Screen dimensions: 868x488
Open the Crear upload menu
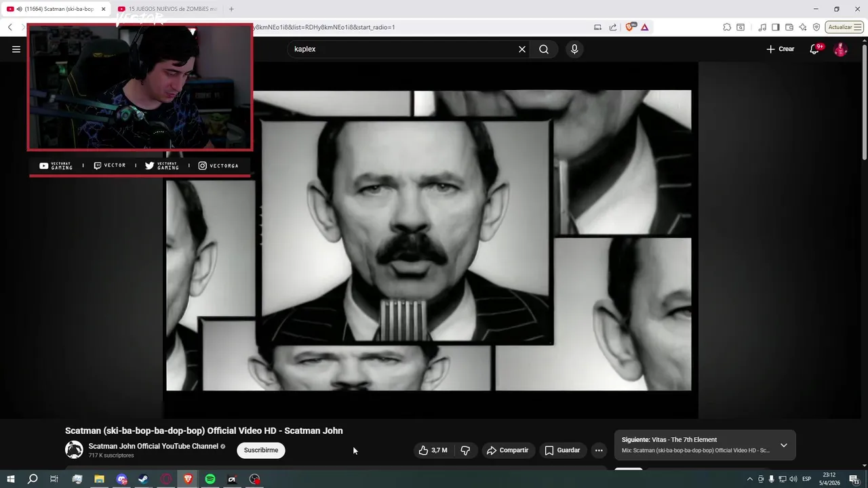780,49
